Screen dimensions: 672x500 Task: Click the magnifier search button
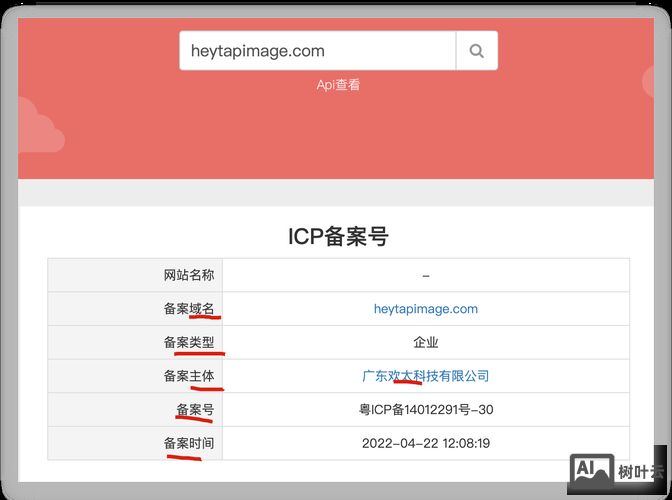(477, 51)
